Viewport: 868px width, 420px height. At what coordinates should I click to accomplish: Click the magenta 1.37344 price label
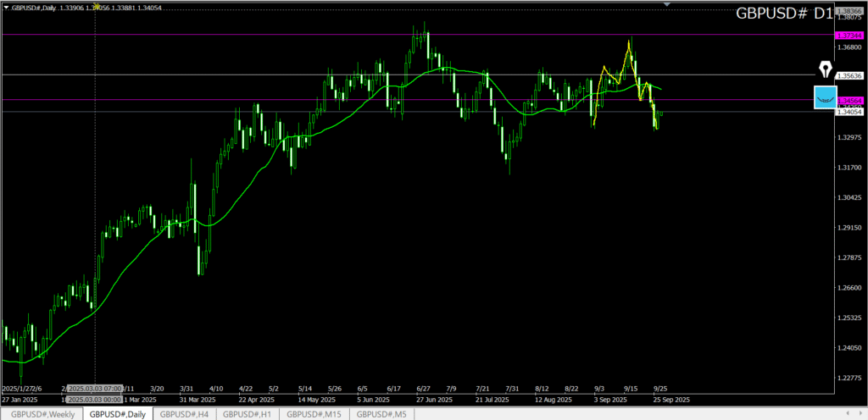click(x=849, y=36)
